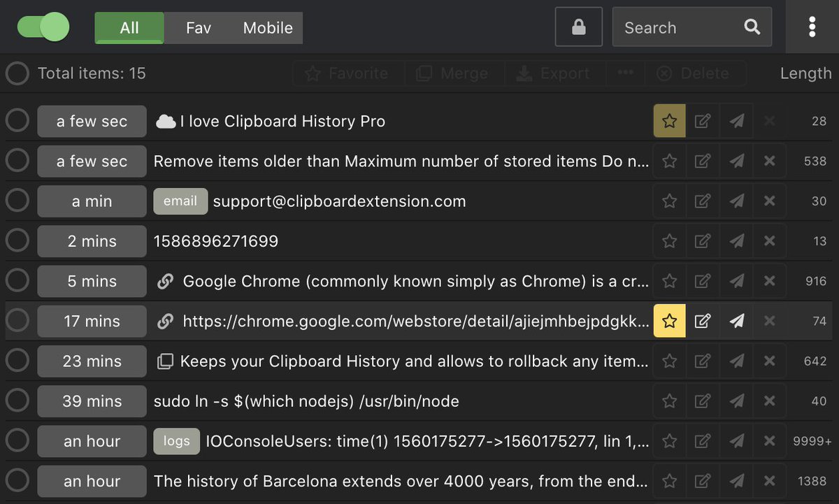Edit the support@clipboardextension.com item
This screenshot has height=504, width=839.
click(x=703, y=201)
